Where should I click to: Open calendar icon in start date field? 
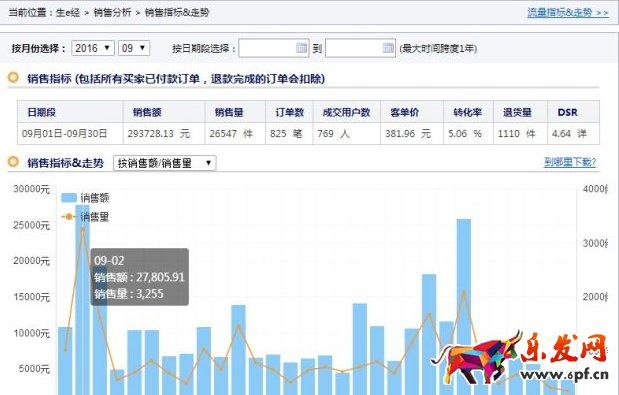(301, 48)
